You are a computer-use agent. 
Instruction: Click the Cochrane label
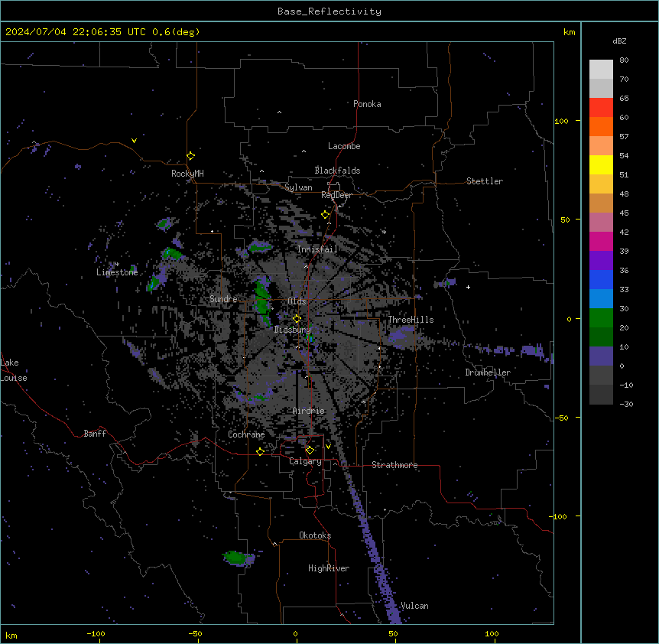click(x=246, y=434)
